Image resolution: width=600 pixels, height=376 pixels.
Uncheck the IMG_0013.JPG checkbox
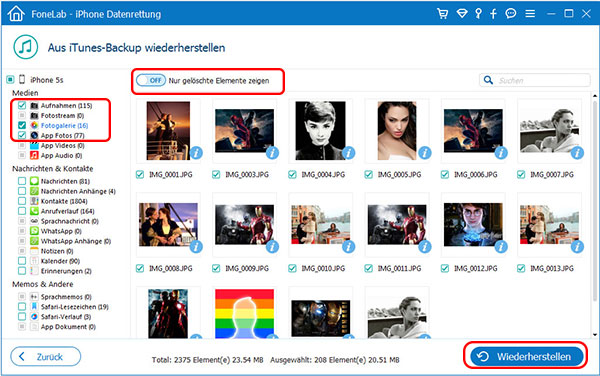coord(521,268)
